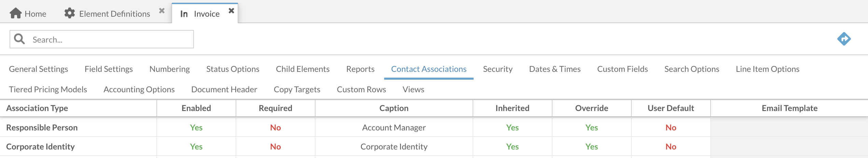Switch to the Field Settings tab
868x158 pixels.
pyautogui.click(x=109, y=69)
